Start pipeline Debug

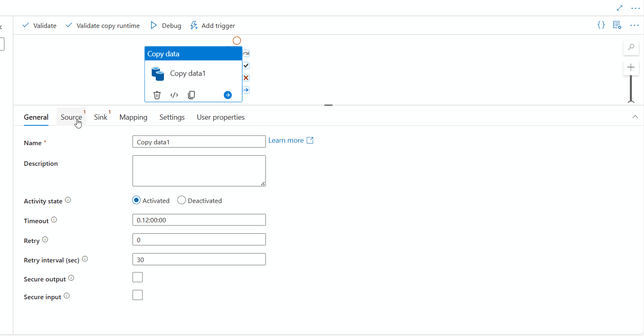[166, 25]
